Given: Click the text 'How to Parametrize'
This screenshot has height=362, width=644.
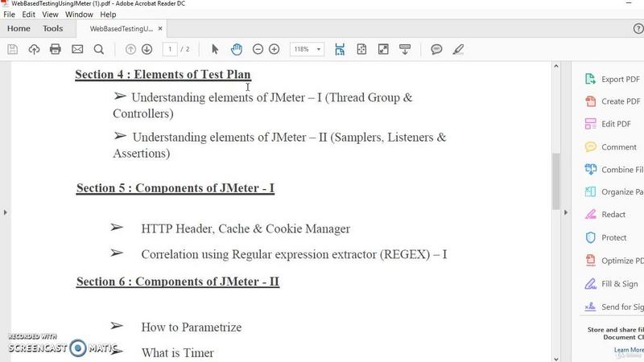Looking at the screenshot, I should point(192,327).
